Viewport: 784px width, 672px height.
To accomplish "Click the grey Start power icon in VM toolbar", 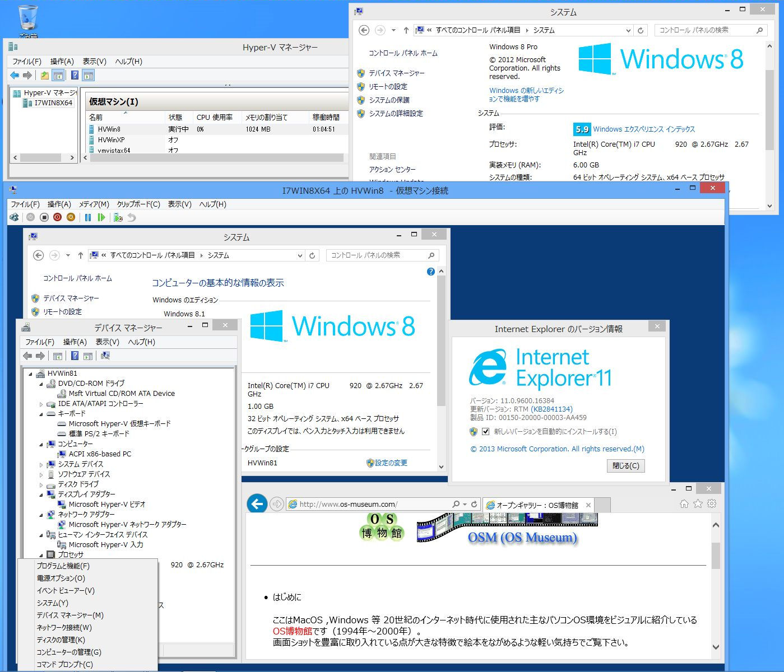I will pos(30,217).
